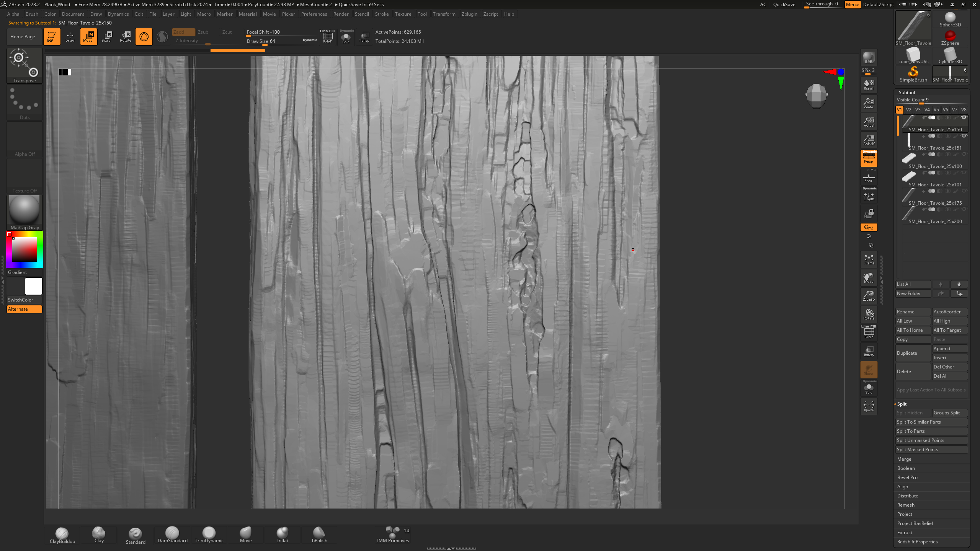The width and height of the screenshot is (980, 551).
Task: Toggle Persp perspective mode
Action: pos(869,158)
